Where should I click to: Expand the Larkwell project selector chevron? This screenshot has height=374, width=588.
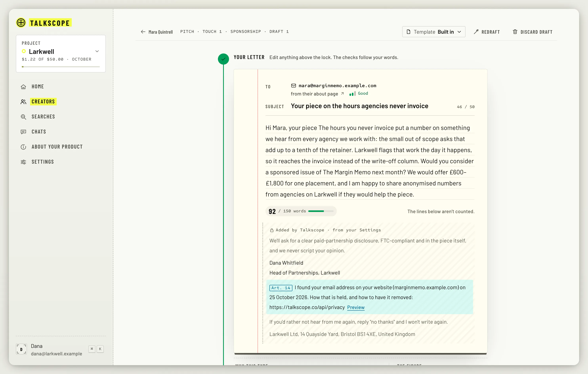(x=97, y=51)
